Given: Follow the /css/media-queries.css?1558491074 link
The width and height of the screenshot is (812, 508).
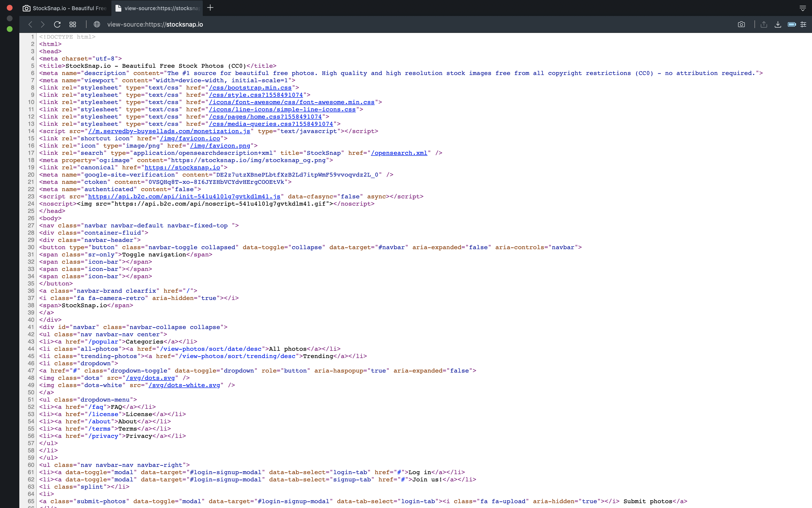Looking at the screenshot, I should click(271, 124).
